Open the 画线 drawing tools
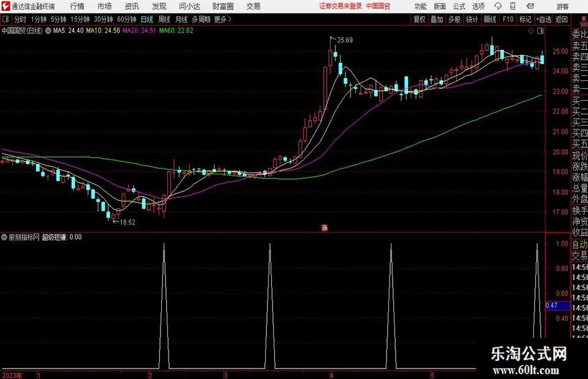 click(490, 19)
